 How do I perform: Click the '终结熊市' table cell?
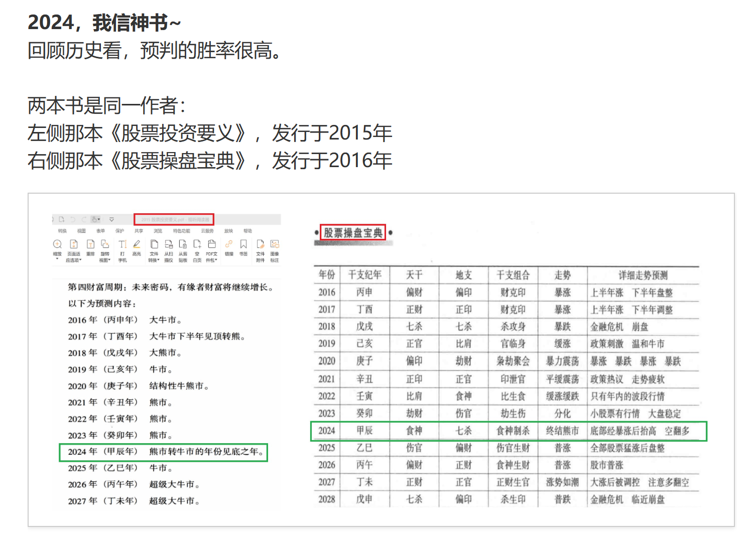click(563, 431)
